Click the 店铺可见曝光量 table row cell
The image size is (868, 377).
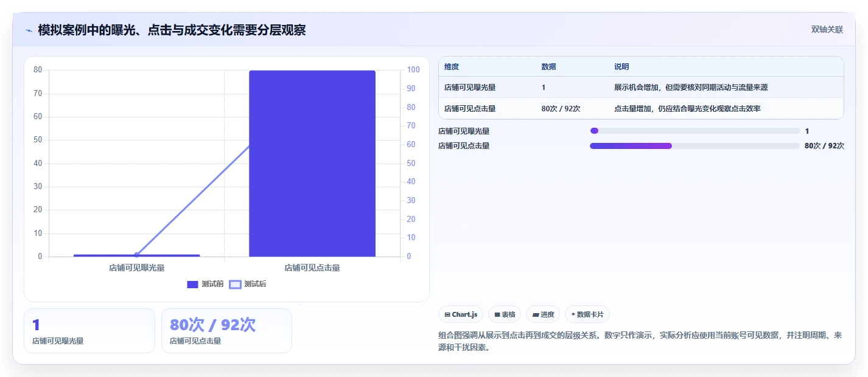(x=470, y=88)
